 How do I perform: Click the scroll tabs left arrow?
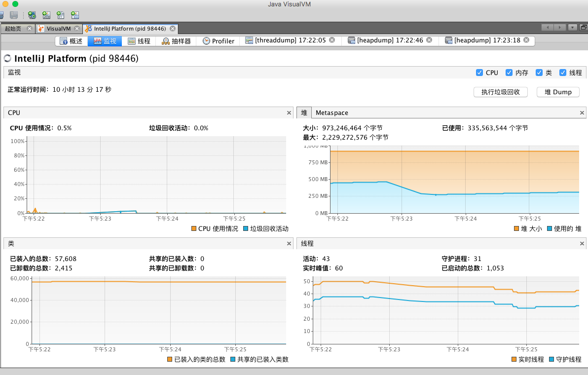[548, 27]
